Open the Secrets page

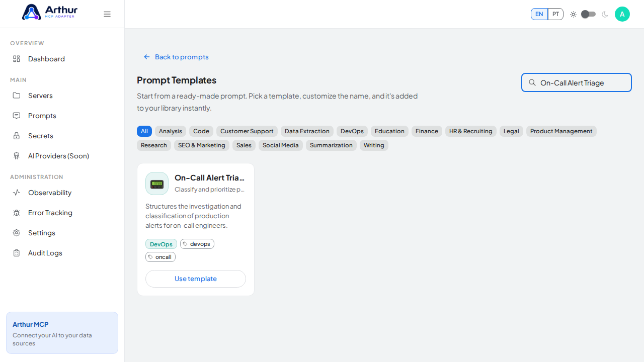[x=62, y=136]
